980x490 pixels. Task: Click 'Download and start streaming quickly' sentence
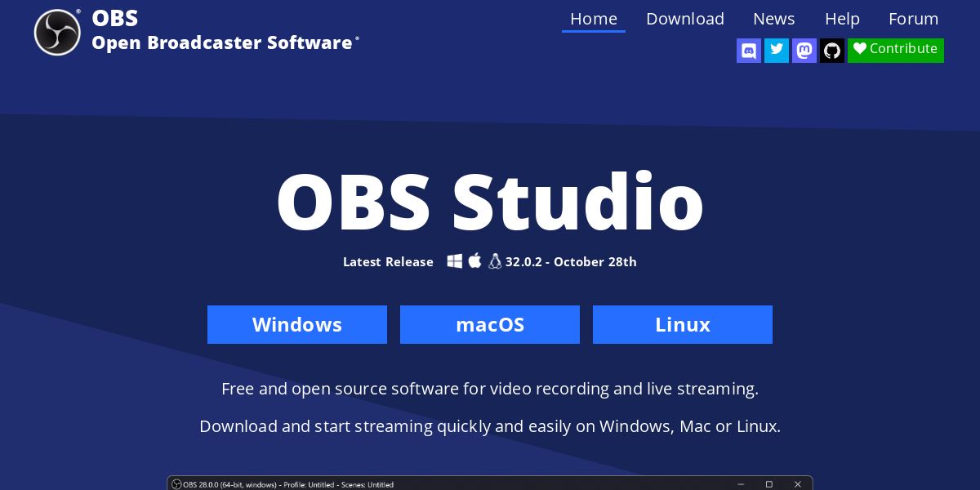click(x=490, y=426)
